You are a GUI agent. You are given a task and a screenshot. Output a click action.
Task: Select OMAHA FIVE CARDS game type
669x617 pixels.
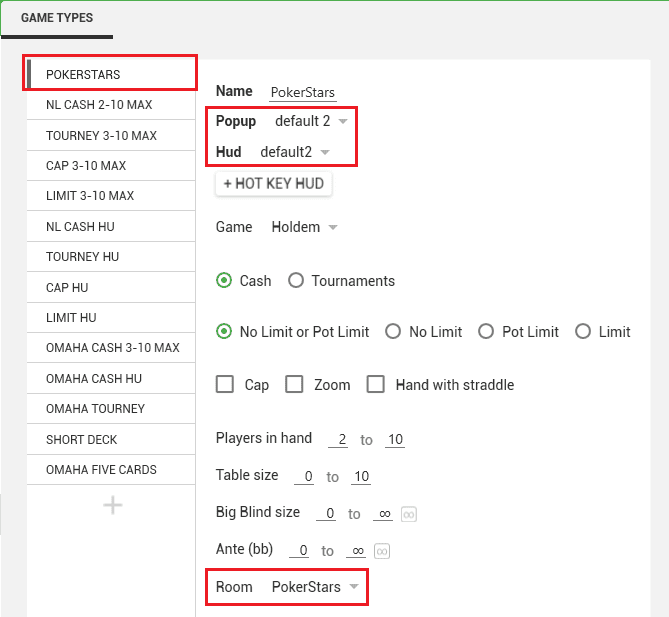(x=111, y=469)
